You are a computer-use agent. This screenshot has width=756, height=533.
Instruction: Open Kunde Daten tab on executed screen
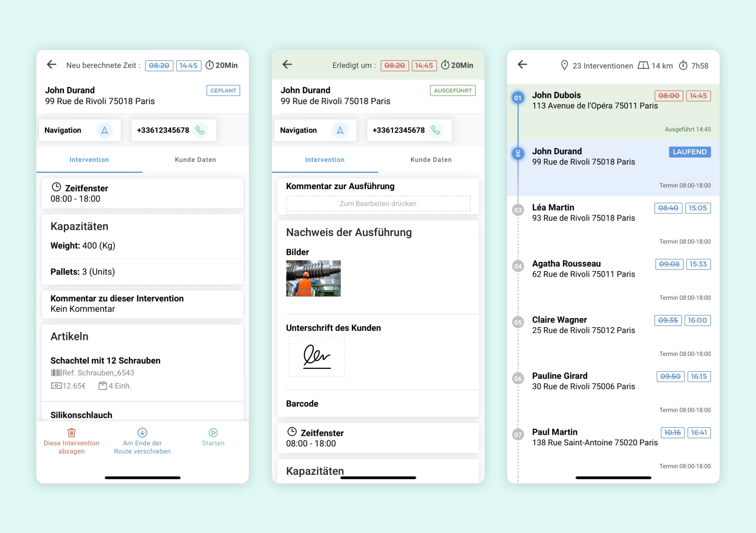click(431, 160)
